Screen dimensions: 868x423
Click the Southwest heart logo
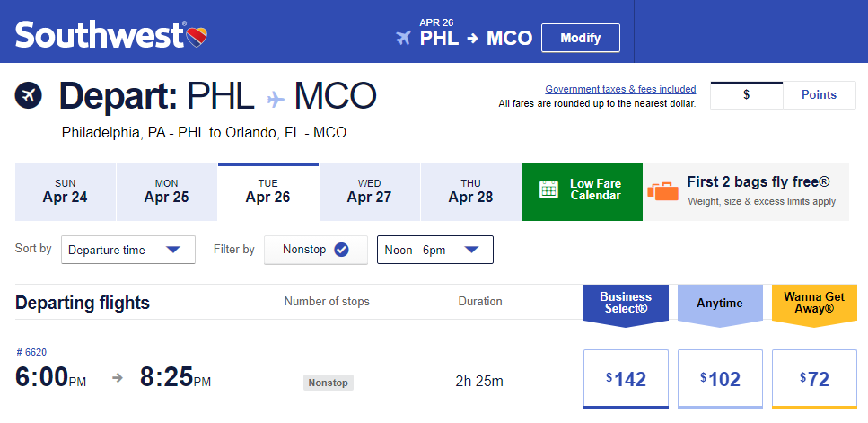coord(197,38)
